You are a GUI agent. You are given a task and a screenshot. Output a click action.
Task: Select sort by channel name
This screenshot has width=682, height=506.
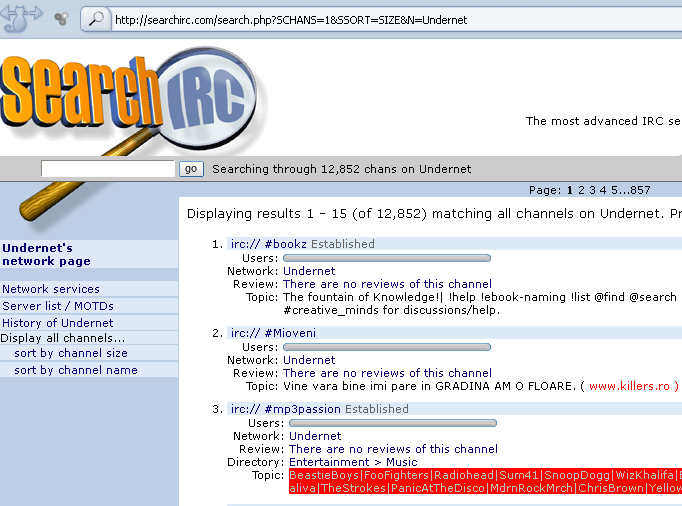tap(76, 370)
